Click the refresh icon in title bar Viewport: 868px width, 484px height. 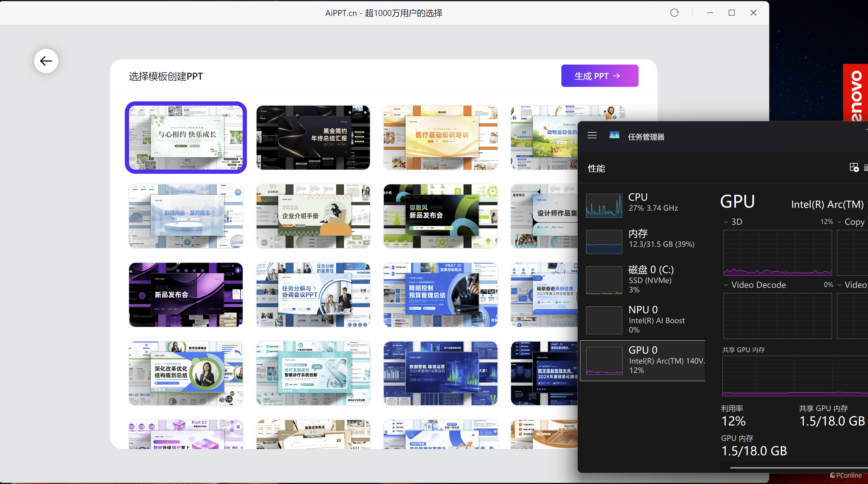point(674,13)
